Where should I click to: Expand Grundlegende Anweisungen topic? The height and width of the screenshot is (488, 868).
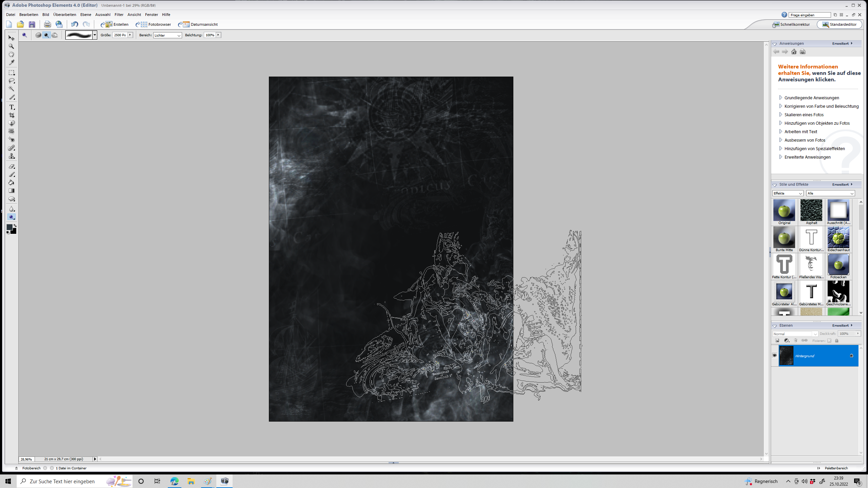(811, 98)
